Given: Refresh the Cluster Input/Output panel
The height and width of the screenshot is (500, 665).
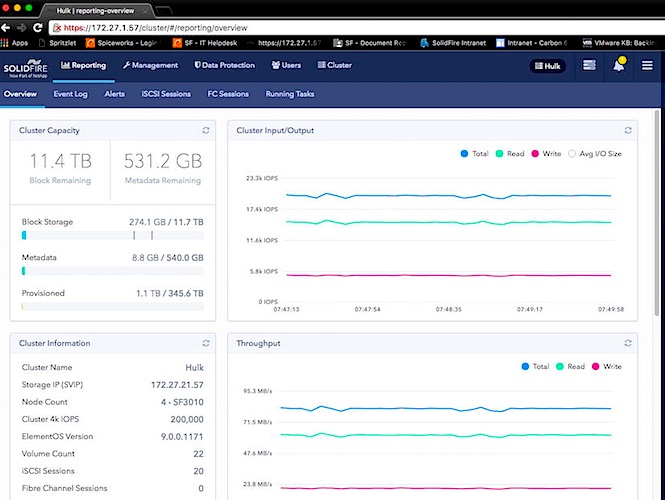Looking at the screenshot, I should pos(628,130).
